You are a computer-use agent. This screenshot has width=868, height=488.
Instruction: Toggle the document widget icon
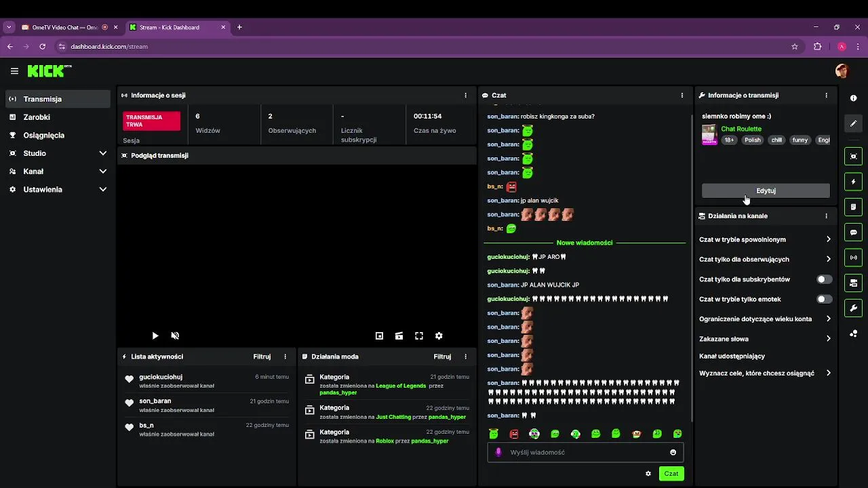[853, 207]
